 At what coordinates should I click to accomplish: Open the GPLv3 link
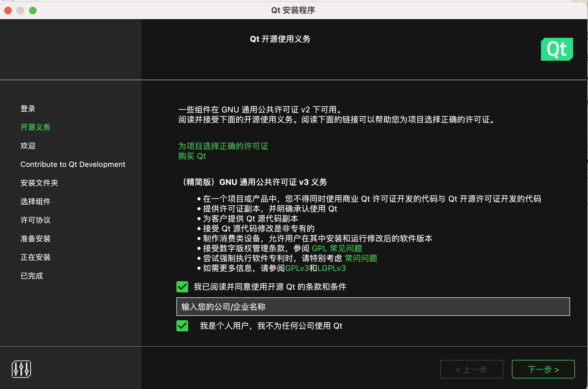click(297, 268)
